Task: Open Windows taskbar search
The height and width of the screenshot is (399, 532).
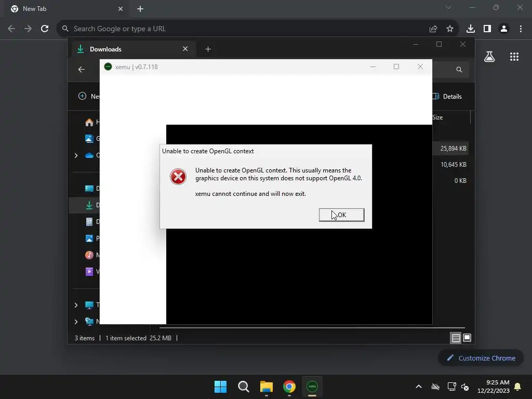Action: pos(244,387)
